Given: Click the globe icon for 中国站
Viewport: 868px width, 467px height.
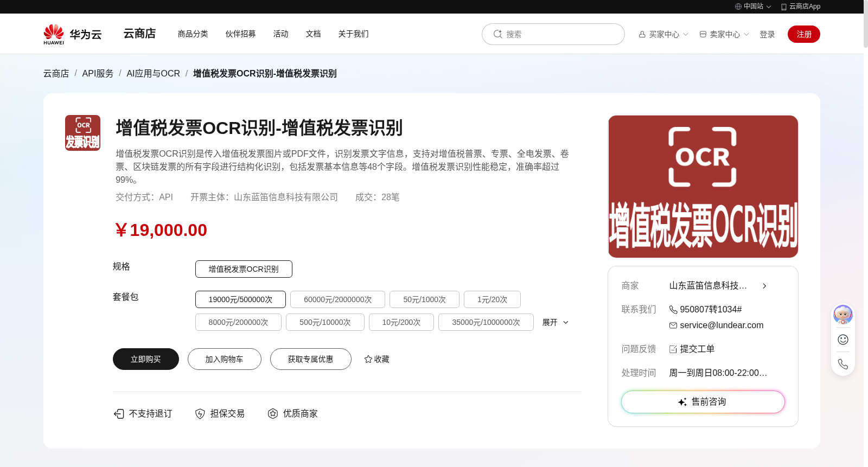Looking at the screenshot, I should [738, 7].
